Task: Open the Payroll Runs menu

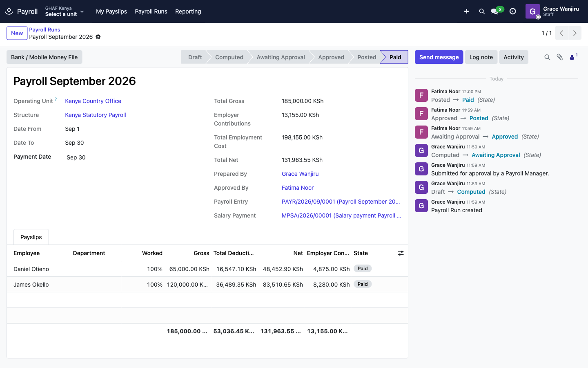Action: 151,11
